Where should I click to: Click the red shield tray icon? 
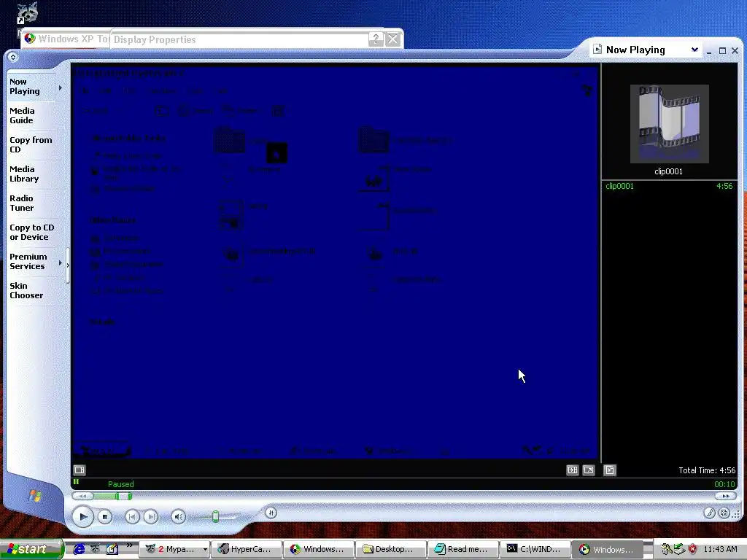pos(693,549)
